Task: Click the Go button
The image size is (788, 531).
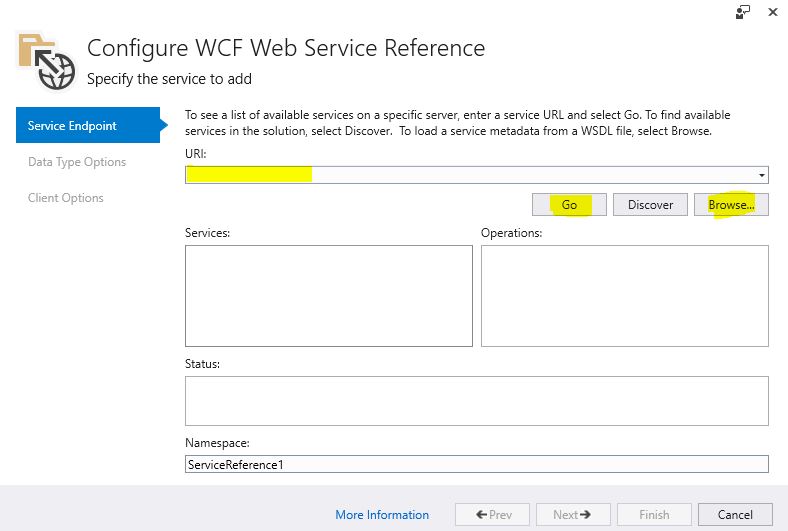Action: click(569, 205)
